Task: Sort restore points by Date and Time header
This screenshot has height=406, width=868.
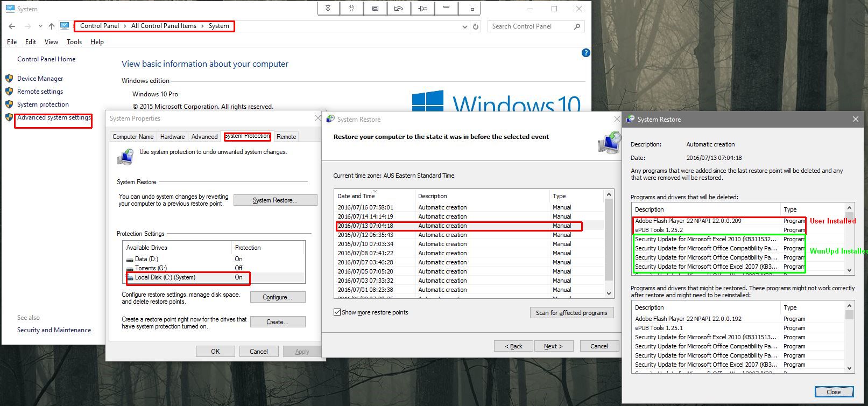Action: tap(375, 196)
